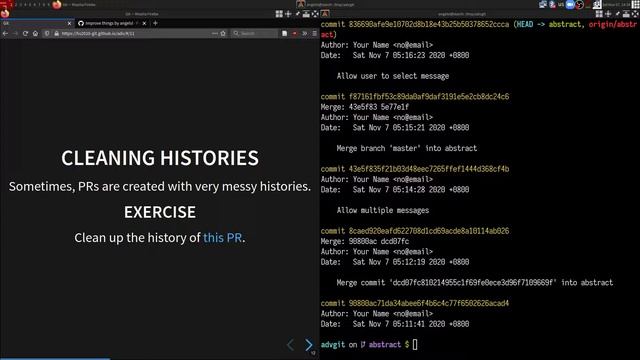
Task: Open the 'this PR' link
Action: 222,238
